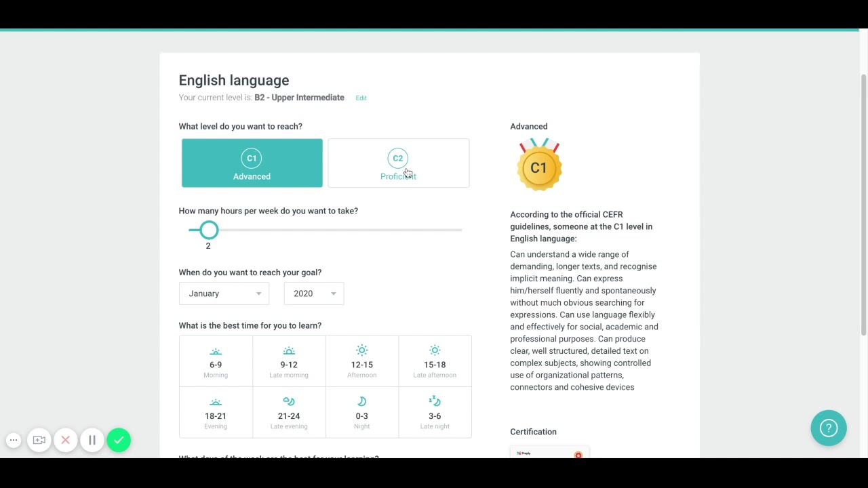The height and width of the screenshot is (488, 868).
Task: Click the 'Advanced' heading above the medal
Action: (x=529, y=126)
